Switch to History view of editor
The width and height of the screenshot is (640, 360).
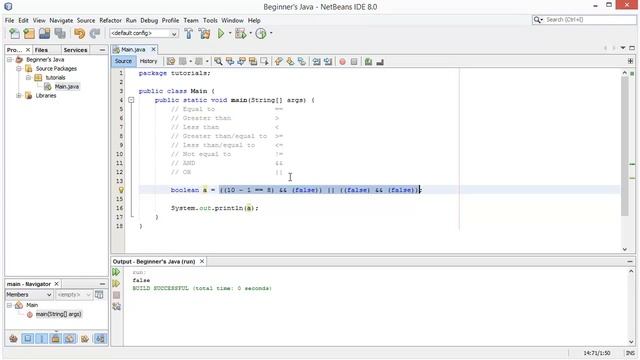148,61
